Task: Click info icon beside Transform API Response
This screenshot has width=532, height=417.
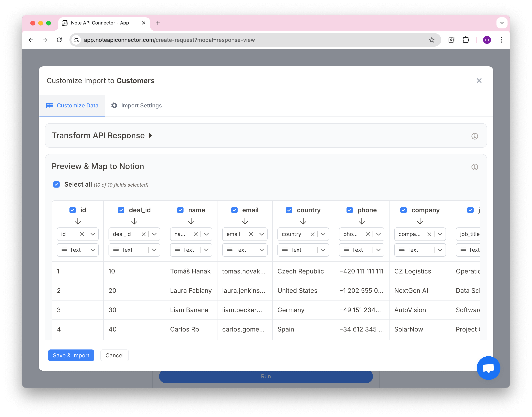Action: pyautogui.click(x=474, y=136)
